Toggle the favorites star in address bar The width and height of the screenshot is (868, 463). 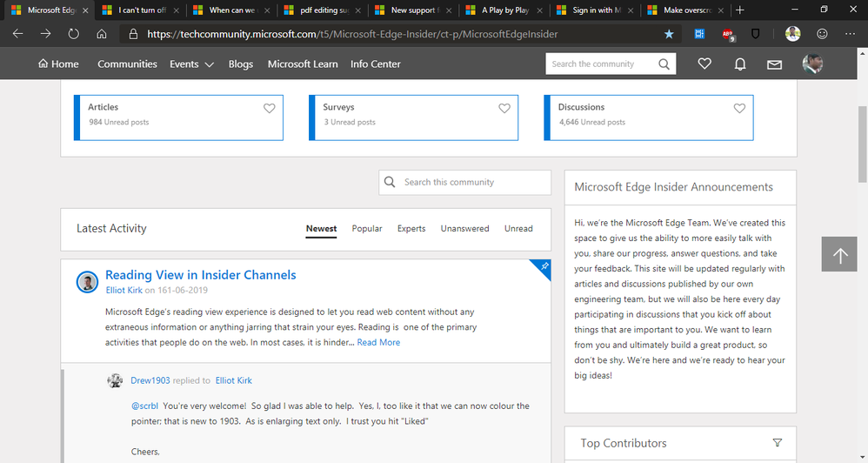669,34
